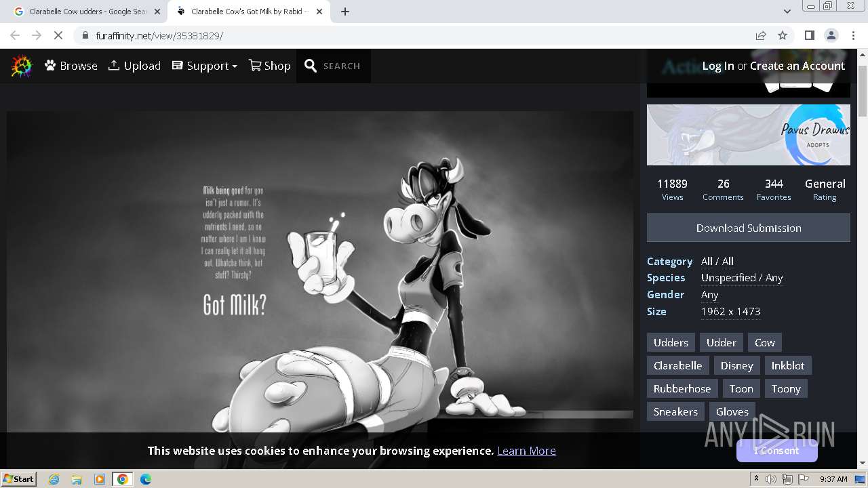Click Create an Account link
Image resolution: width=868 pixels, height=488 pixels.
(797, 66)
